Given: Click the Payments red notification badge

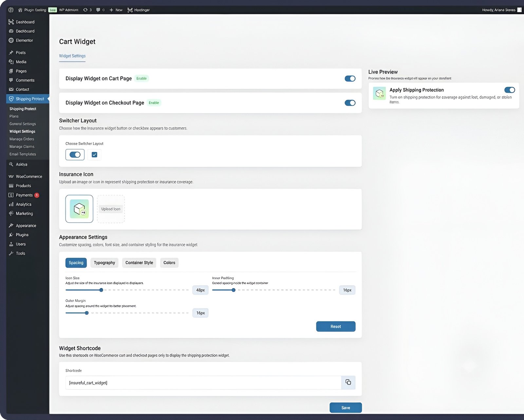Looking at the screenshot, I should coord(37,195).
